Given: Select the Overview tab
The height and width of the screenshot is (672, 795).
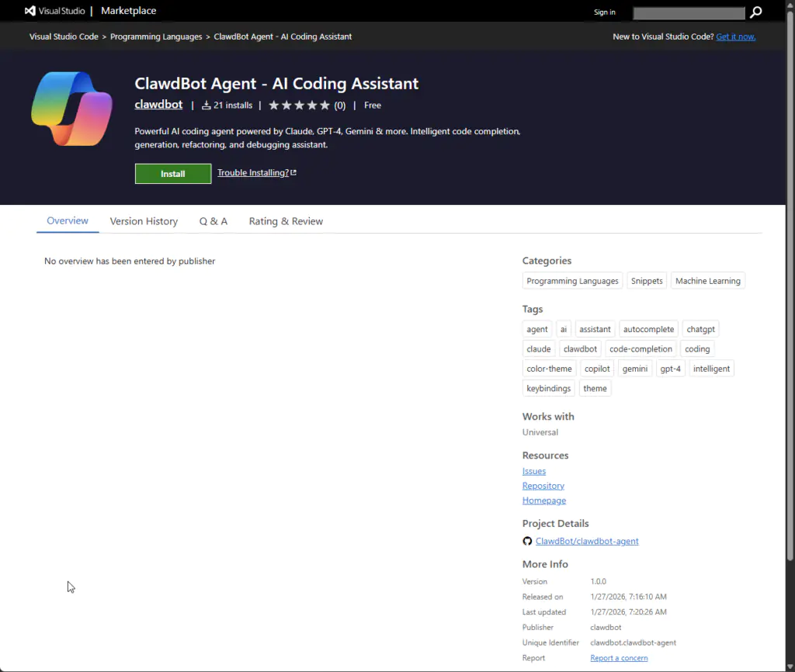Looking at the screenshot, I should click(x=67, y=221).
